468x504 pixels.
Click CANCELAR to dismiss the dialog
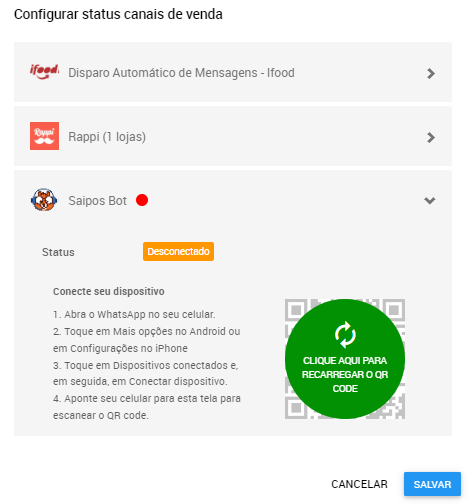pos(359,484)
